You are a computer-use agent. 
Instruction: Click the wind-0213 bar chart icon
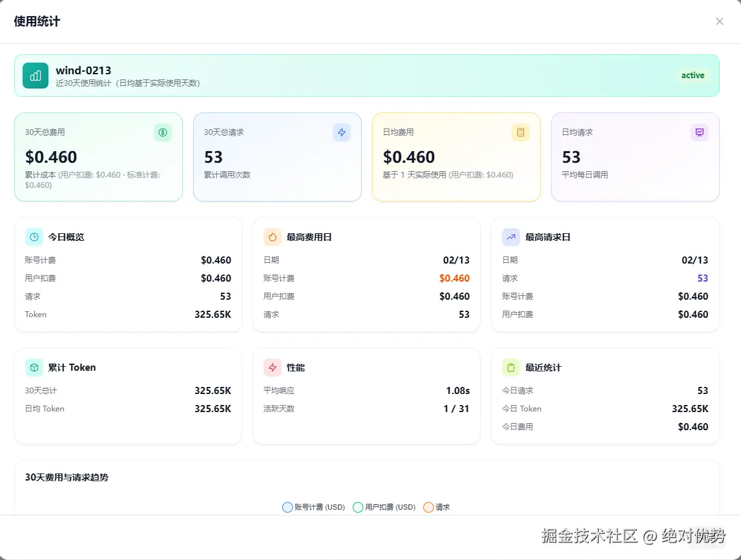[35, 76]
